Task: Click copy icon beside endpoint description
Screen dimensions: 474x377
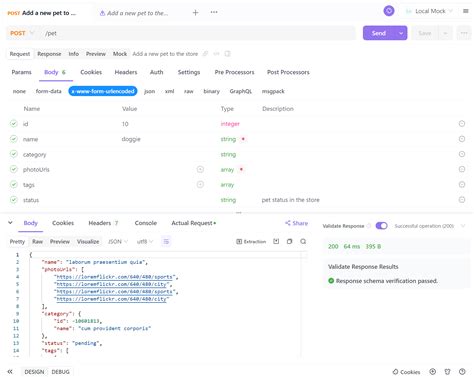Action: click(227, 54)
